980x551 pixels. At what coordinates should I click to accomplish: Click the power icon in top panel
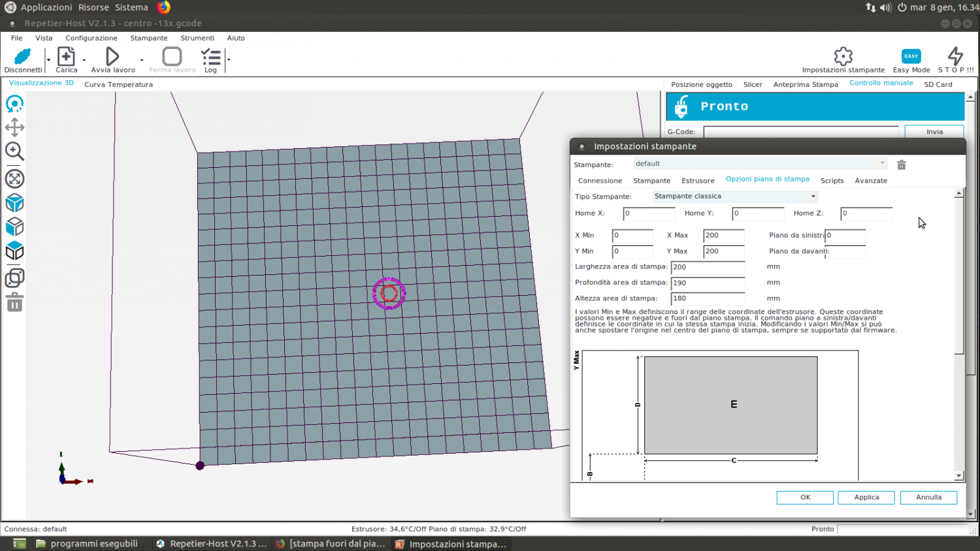(x=902, y=7)
